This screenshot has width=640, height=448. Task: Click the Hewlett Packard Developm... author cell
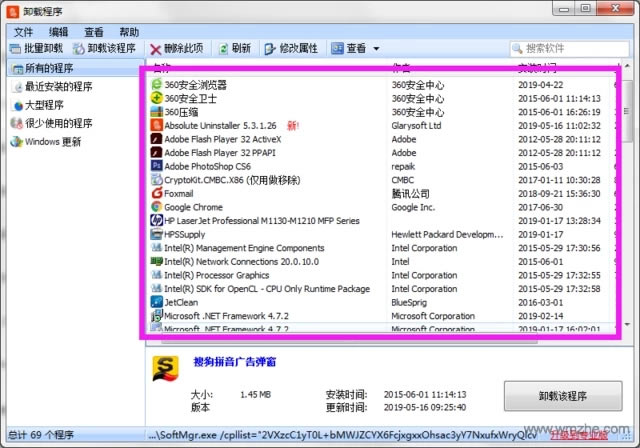coord(447,235)
